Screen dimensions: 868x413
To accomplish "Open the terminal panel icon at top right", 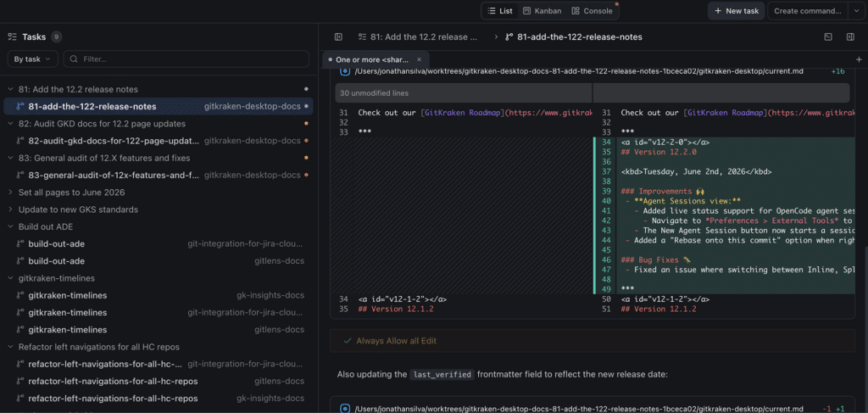I will [828, 37].
